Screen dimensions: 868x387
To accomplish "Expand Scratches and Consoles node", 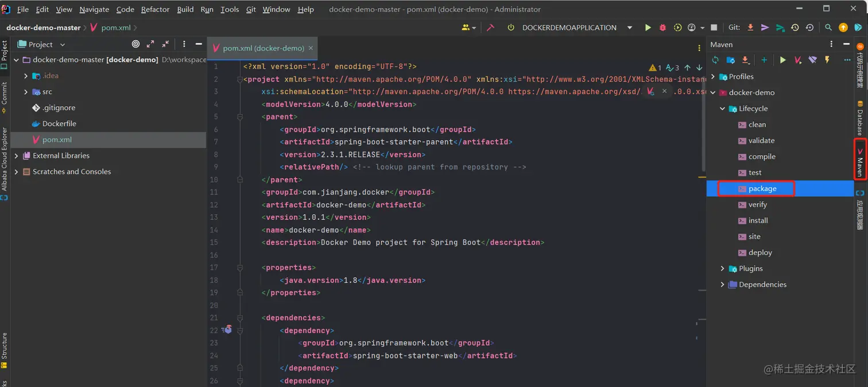I will [x=17, y=172].
